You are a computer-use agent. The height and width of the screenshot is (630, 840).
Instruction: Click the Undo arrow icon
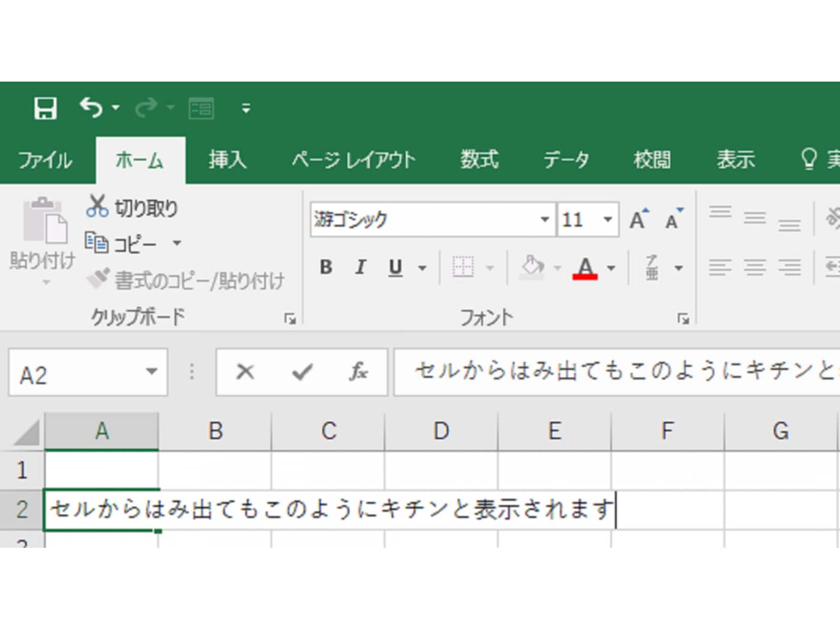(x=92, y=108)
